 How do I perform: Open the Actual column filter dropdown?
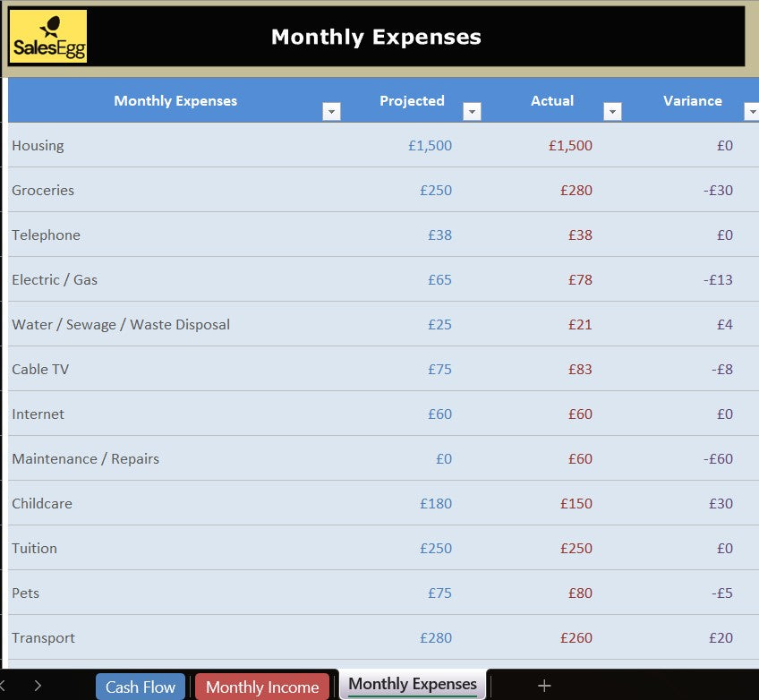[x=612, y=111]
